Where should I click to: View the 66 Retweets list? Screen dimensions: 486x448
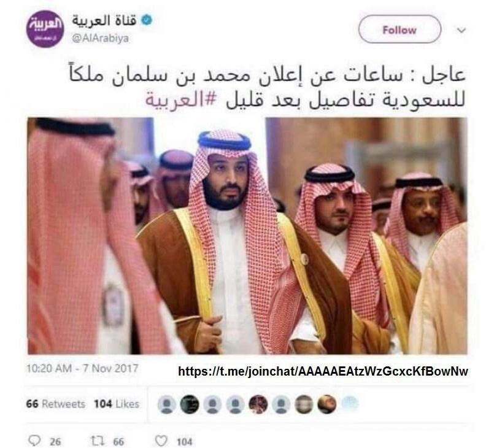click(x=55, y=404)
